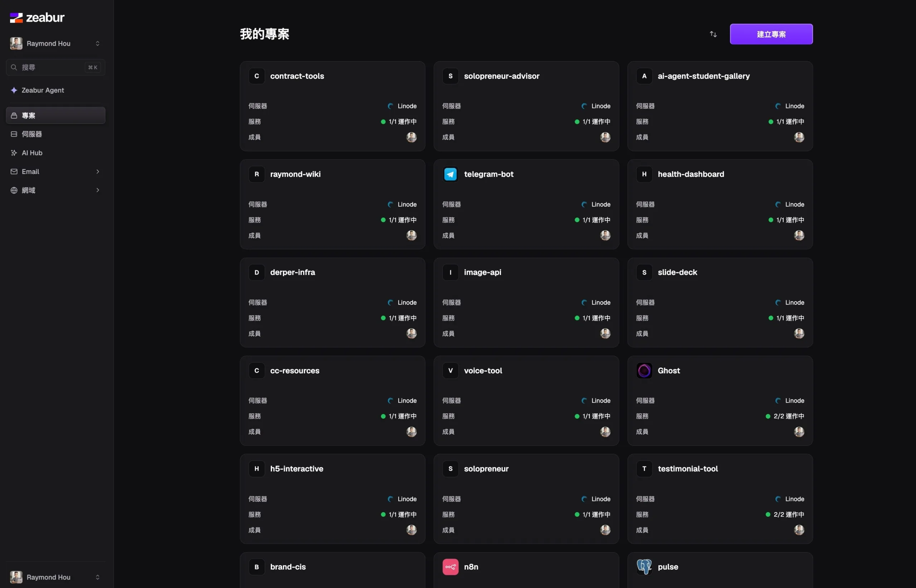Click the Ghost project circular icon
Viewport: 916px width, 588px height.
click(644, 370)
